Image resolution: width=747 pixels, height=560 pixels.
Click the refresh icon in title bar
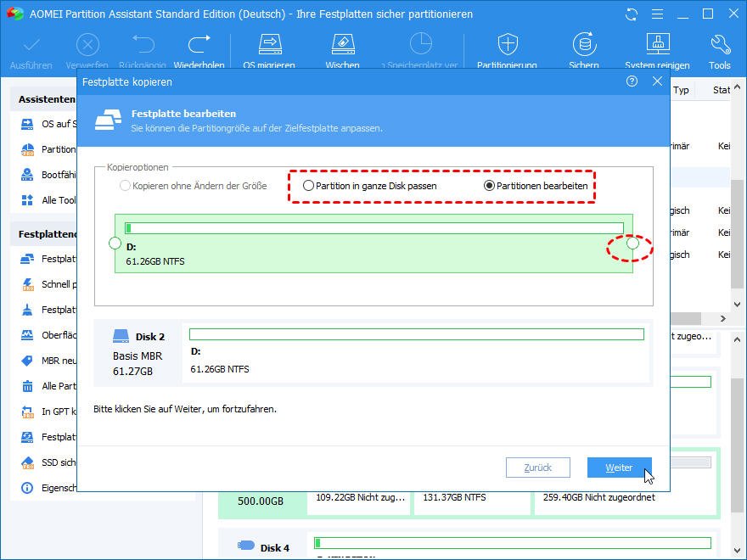(x=632, y=14)
